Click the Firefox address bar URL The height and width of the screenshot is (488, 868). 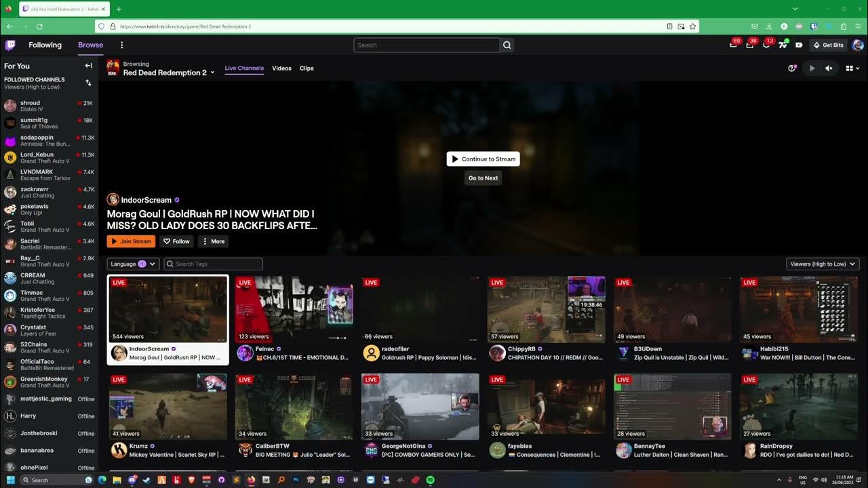pyautogui.click(x=185, y=26)
